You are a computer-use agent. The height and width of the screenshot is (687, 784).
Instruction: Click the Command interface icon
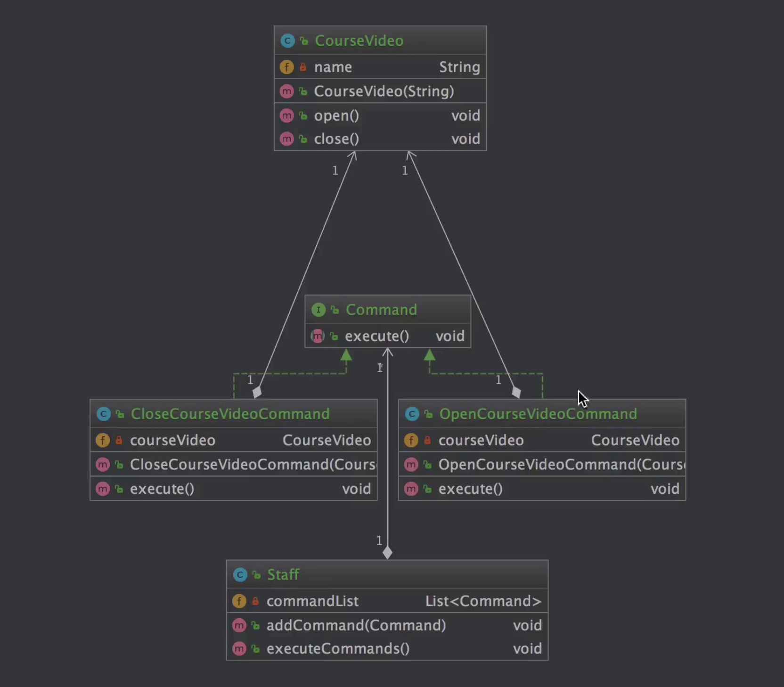(x=318, y=310)
